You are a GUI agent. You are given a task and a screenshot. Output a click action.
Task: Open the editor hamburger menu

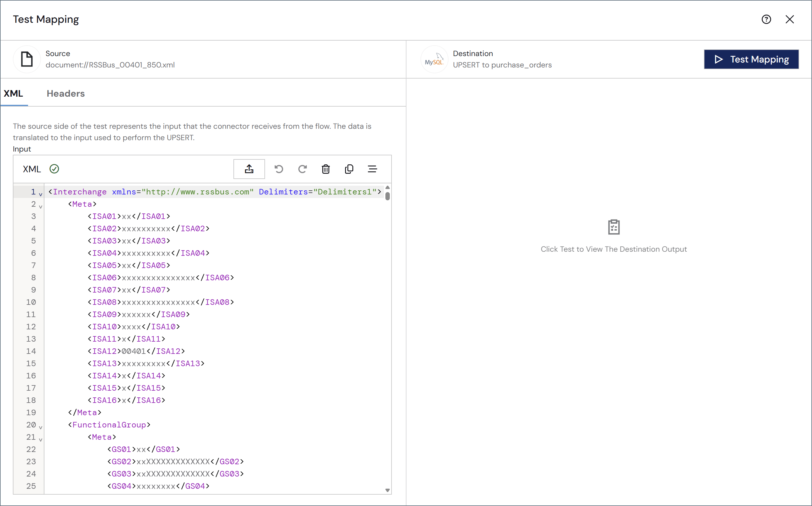(372, 169)
